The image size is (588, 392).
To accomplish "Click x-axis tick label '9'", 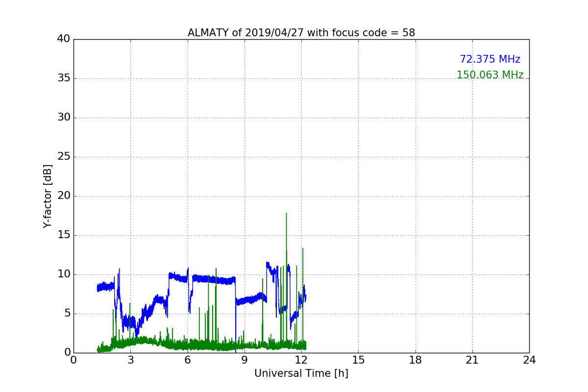I will [x=245, y=360].
